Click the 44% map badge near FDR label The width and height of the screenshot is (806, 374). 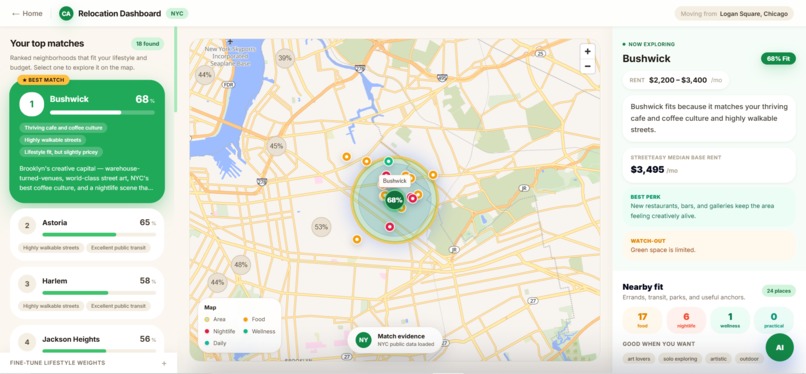pyautogui.click(x=205, y=75)
